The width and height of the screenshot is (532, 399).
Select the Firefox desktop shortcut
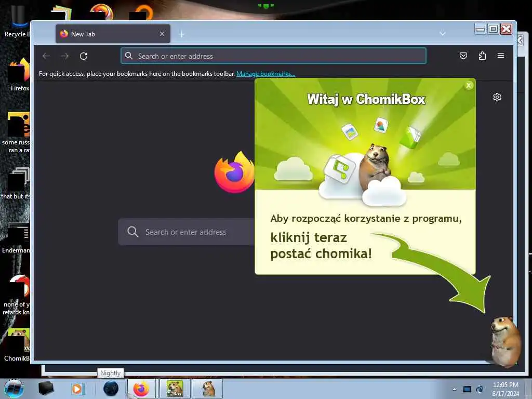point(19,75)
